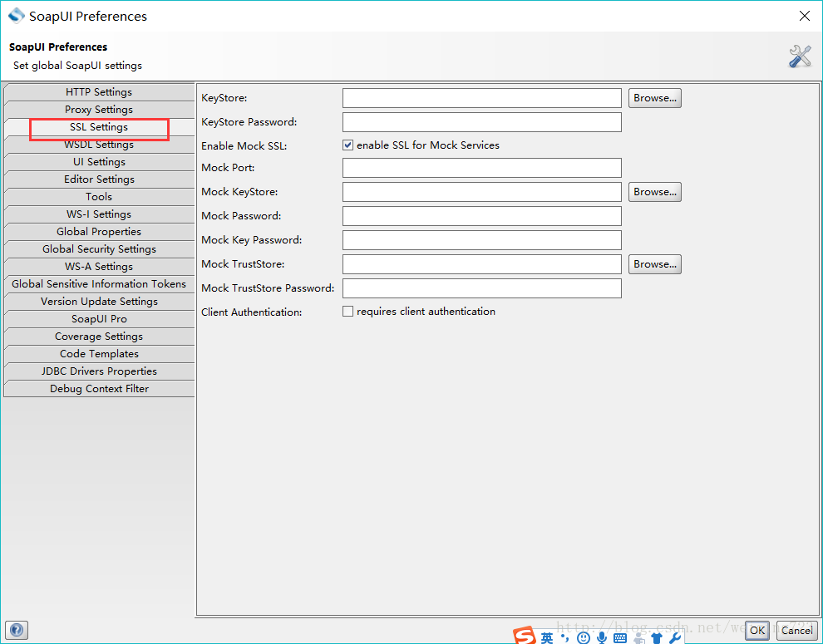Open the Coverage Settings tab
The height and width of the screenshot is (644, 823).
(99, 337)
